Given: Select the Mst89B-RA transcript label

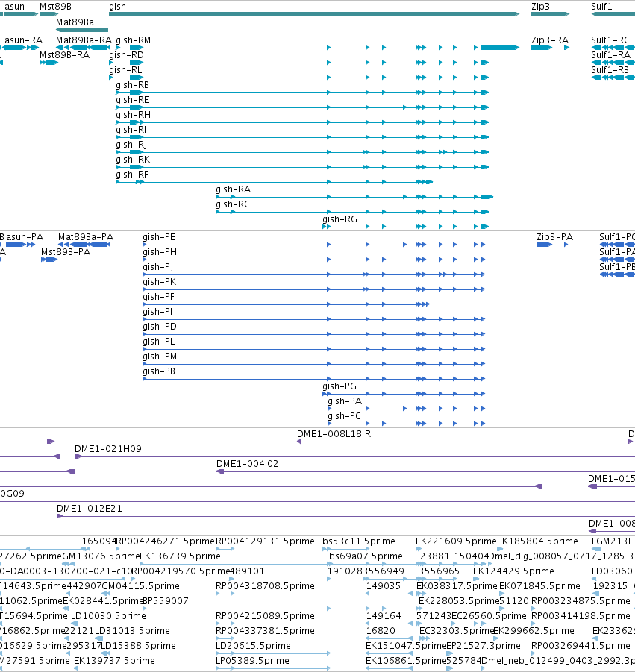Looking at the screenshot, I should pos(65,55).
